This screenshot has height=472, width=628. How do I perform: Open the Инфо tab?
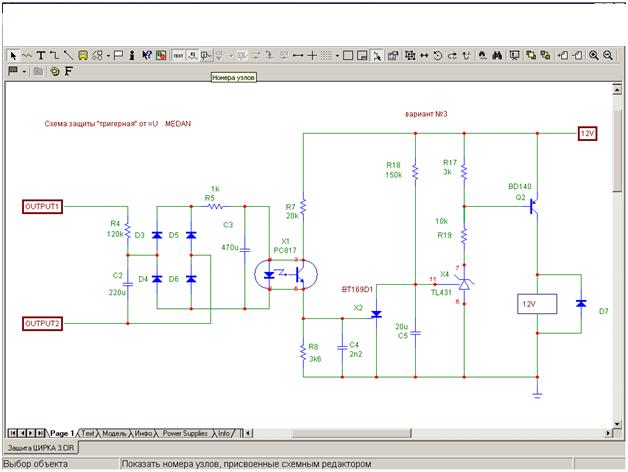pos(143,433)
